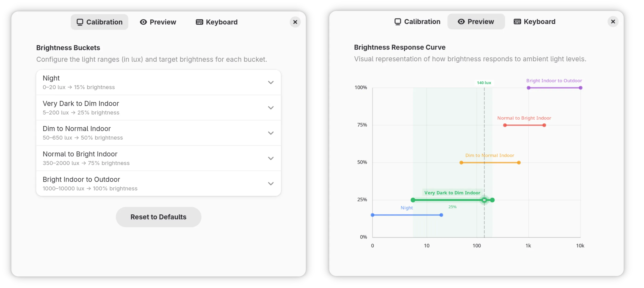The image size is (644, 288).
Task: Expand the Very Dark to Dim Indoor bucket
Action: tap(270, 108)
